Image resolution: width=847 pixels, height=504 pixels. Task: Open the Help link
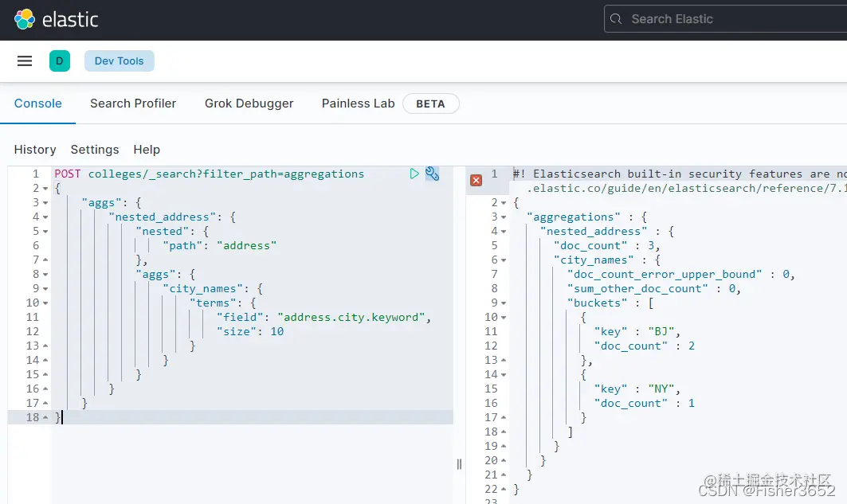pos(147,150)
